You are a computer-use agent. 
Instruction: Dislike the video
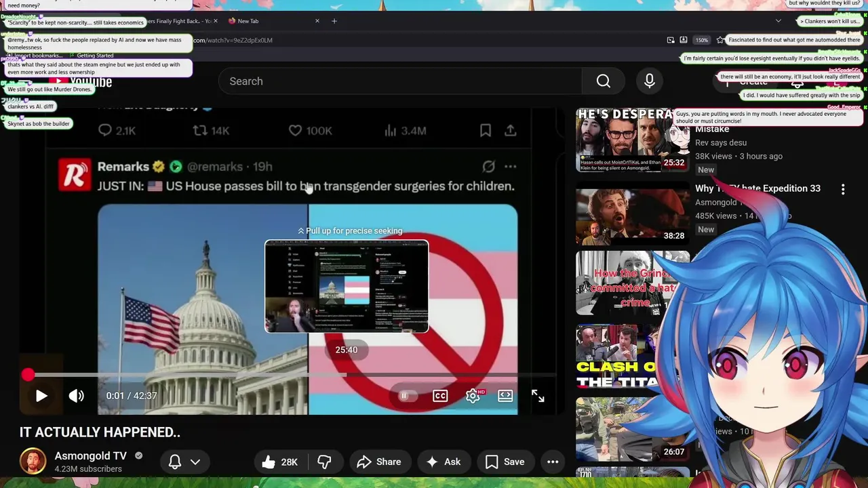pyautogui.click(x=325, y=462)
